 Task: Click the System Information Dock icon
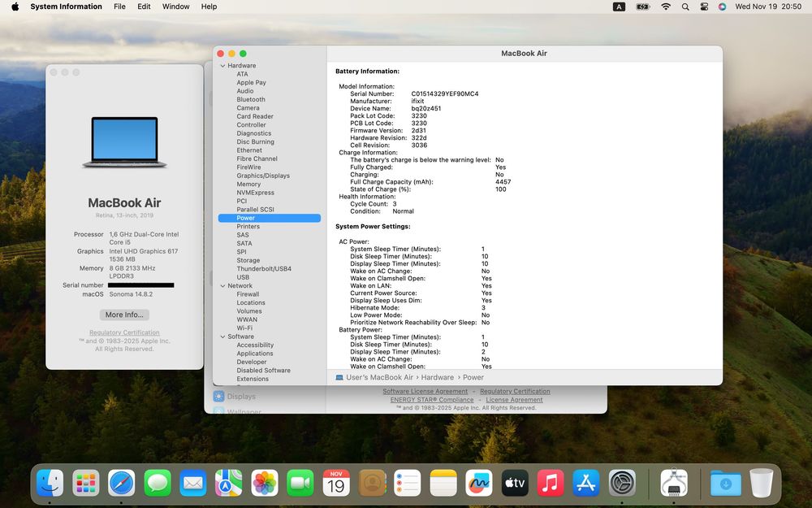[674, 483]
